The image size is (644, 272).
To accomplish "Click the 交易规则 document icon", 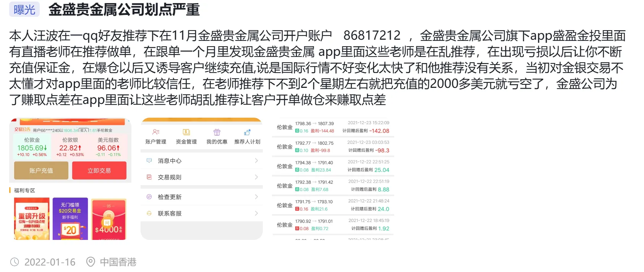I will [x=149, y=177].
